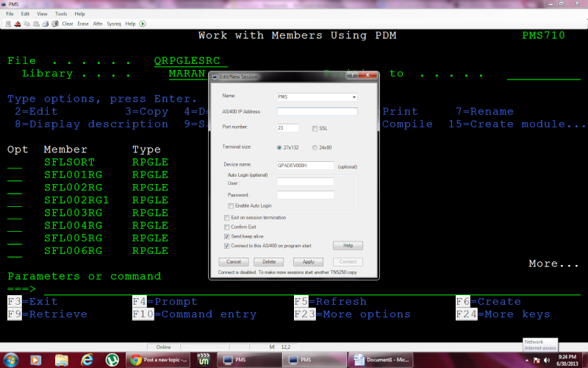Click the Auto Login Password field

click(305, 195)
